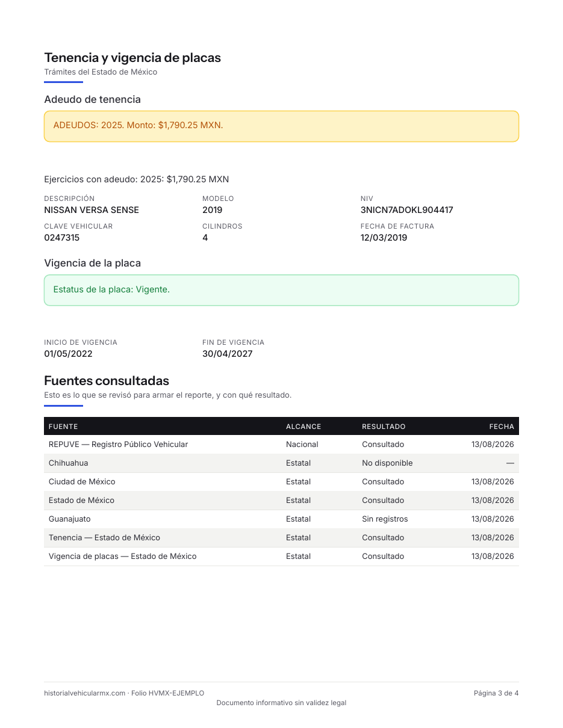The image size is (563, 728).
Task: Select the Chihuahua source row
Action: (x=281, y=463)
